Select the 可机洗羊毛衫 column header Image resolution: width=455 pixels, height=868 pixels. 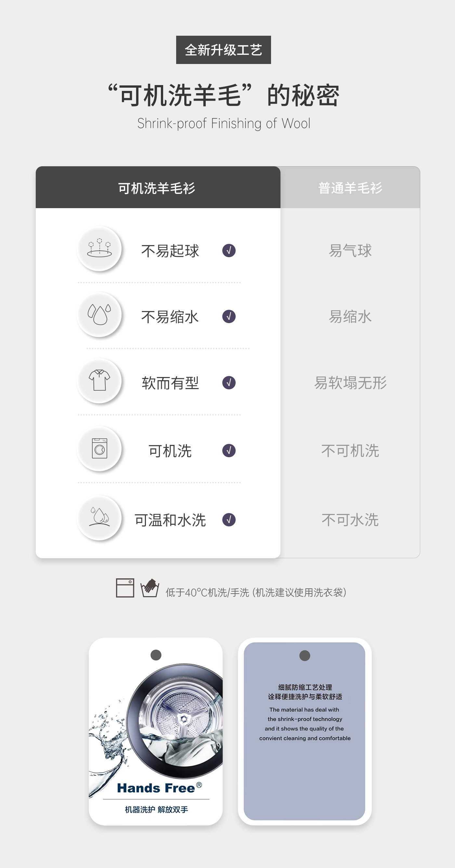(158, 188)
